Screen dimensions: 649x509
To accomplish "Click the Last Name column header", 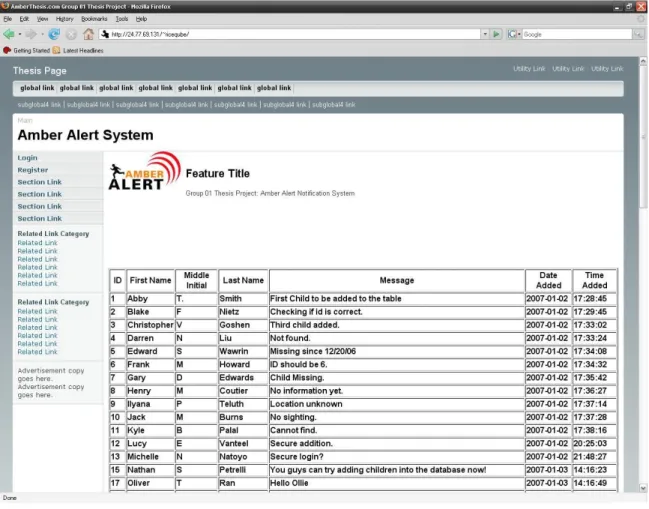I will (243, 281).
